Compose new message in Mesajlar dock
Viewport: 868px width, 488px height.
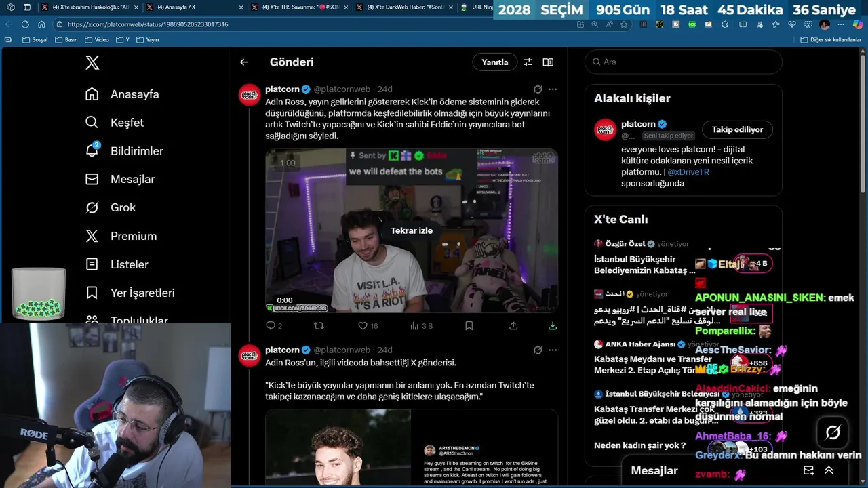[808, 470]
